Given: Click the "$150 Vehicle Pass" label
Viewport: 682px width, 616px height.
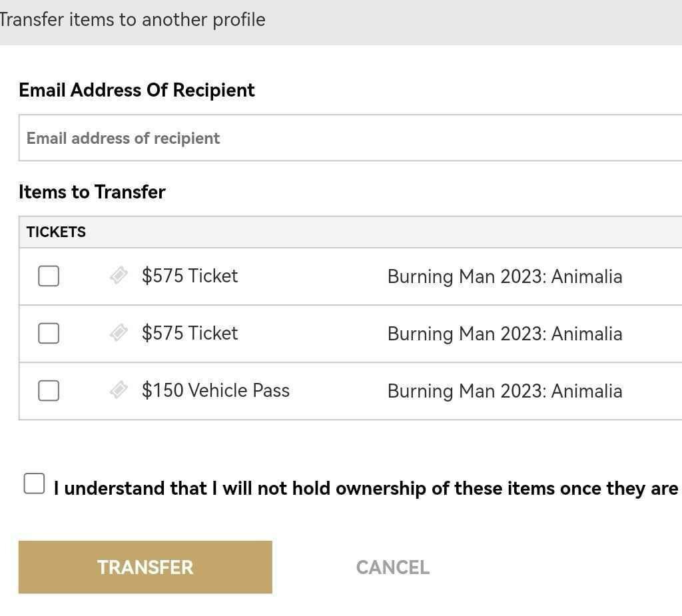Looking at the screenshot, I should (216, 390).
